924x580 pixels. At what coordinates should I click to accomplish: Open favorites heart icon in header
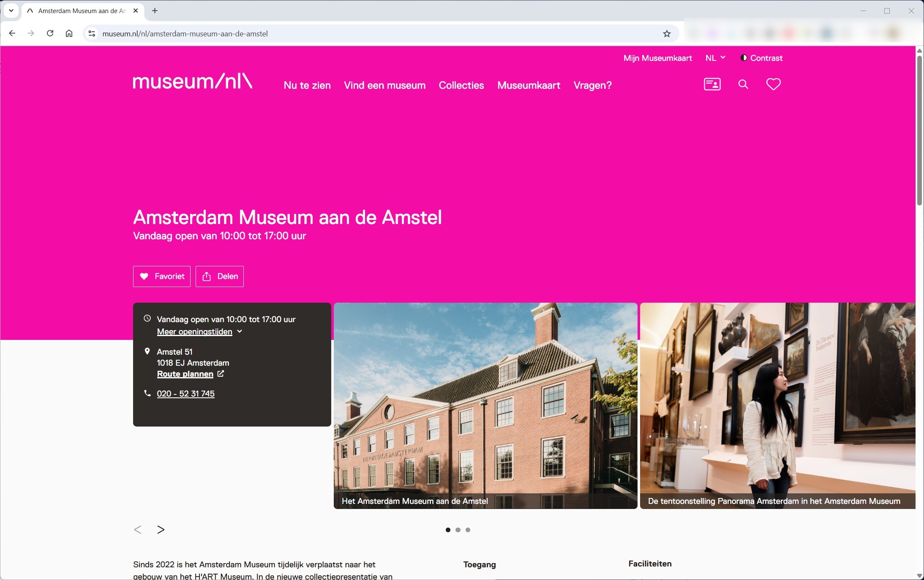point(774,84)
